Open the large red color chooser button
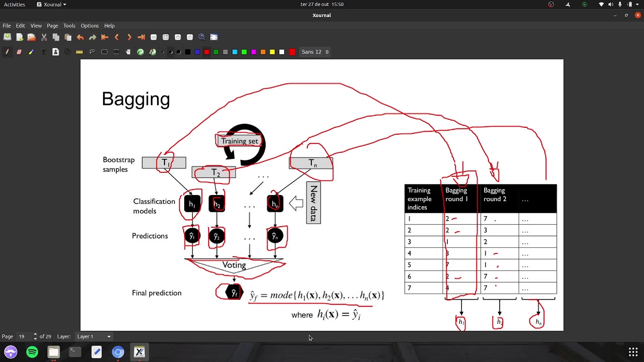This screenshot has width=644, height=362. click(292, 52)
